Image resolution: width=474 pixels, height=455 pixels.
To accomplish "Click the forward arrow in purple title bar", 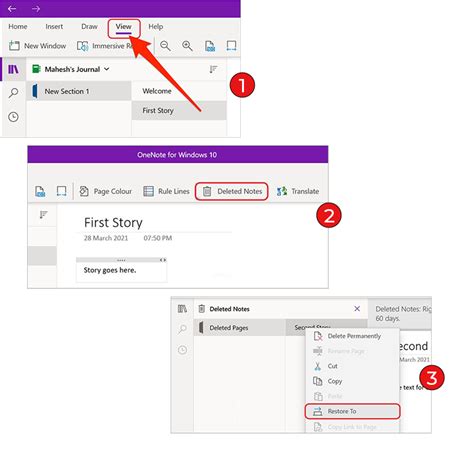I will (x=36, y=9).
